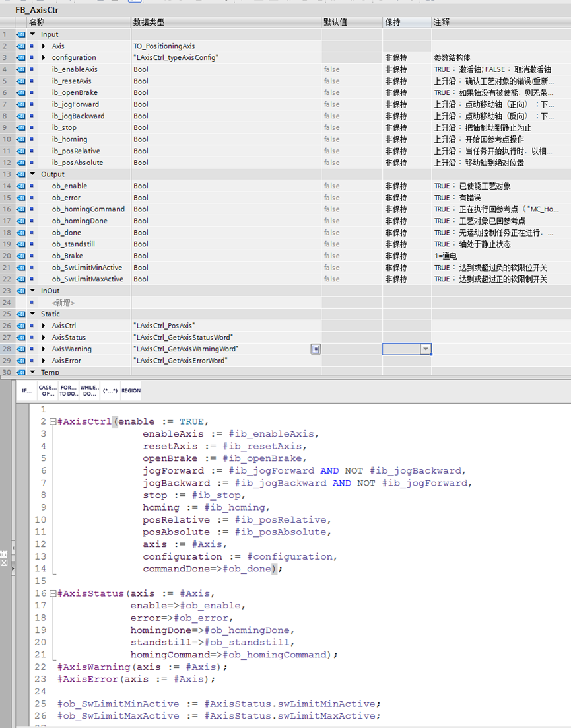Select row icon for ib_posRelative
This screenshot has width=571, height=728.
click(21, 151)
